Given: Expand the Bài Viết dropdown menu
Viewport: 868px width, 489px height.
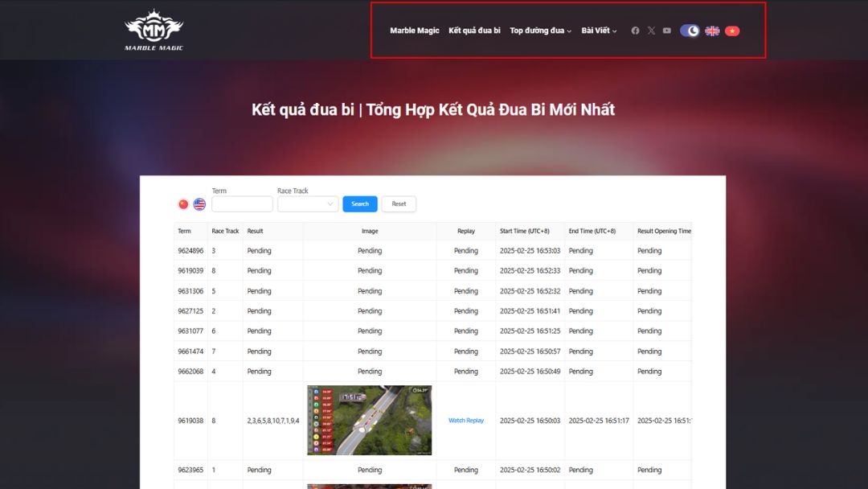Looking at the screenshot, I should pos(599,31).
